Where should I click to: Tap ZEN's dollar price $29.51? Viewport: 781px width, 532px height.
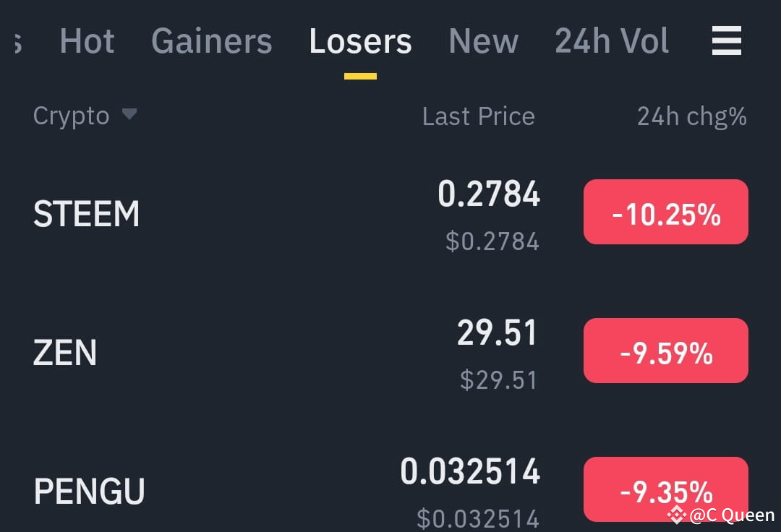498,380
